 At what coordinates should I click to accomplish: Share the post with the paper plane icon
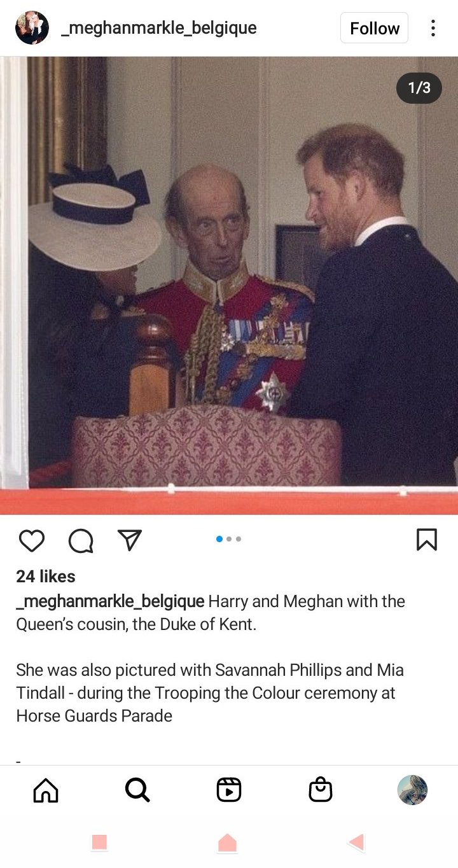(130, 540)
